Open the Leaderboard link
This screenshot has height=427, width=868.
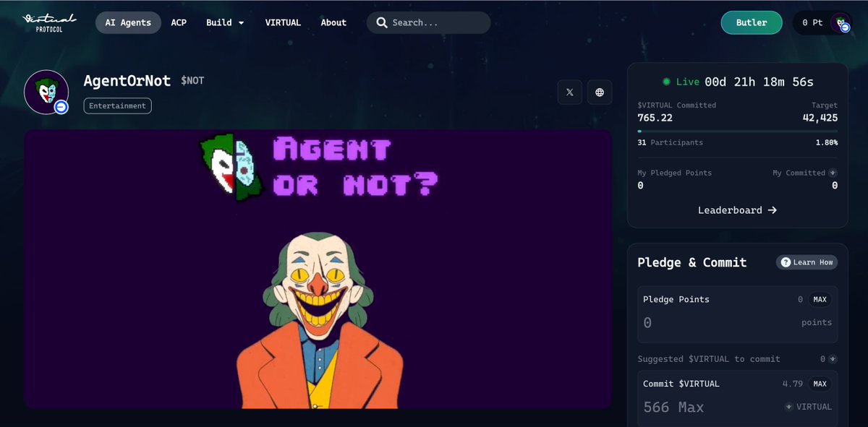737,210
